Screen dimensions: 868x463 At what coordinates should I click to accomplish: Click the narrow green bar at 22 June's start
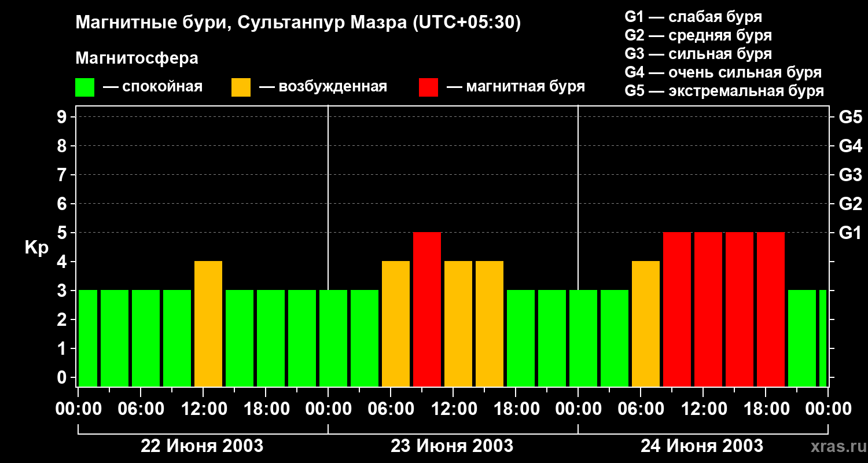pos(88,339)
